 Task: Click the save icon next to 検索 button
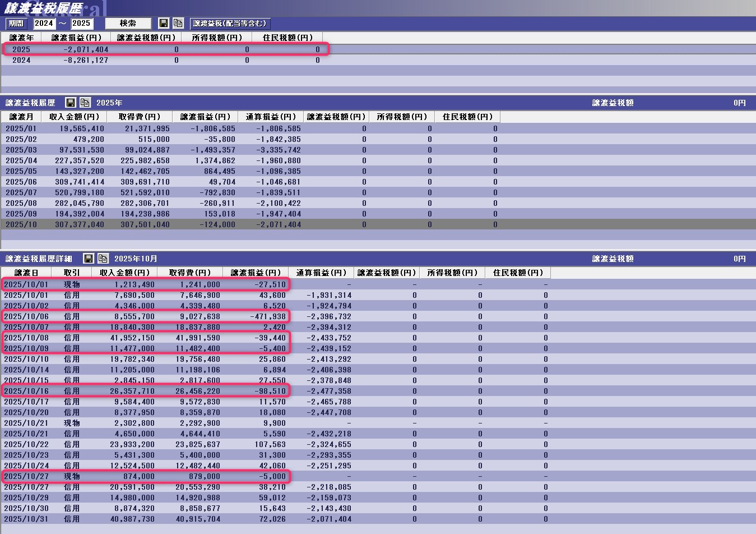pyautogui.click(x=164, y=24)
